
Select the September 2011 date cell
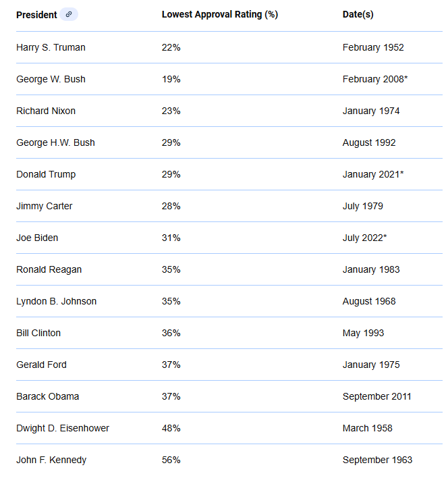pyautogui.click(x=376, y=396)
